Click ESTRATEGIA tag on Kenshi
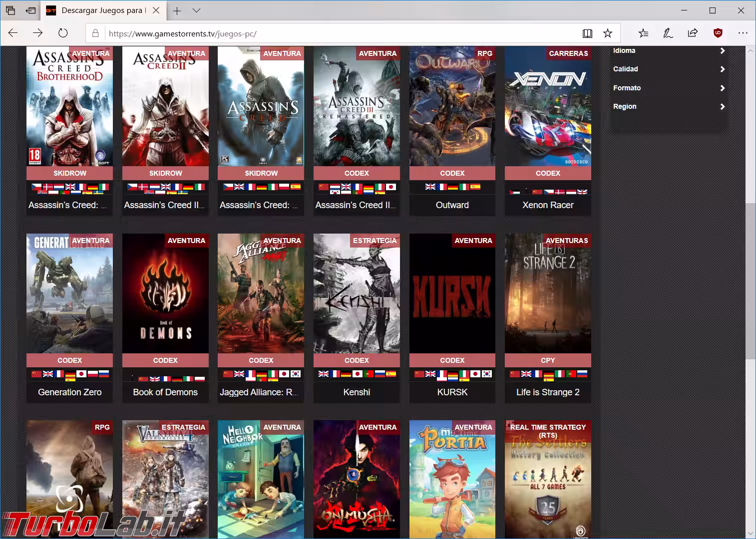756x539 pixels. tap(375, 241)
